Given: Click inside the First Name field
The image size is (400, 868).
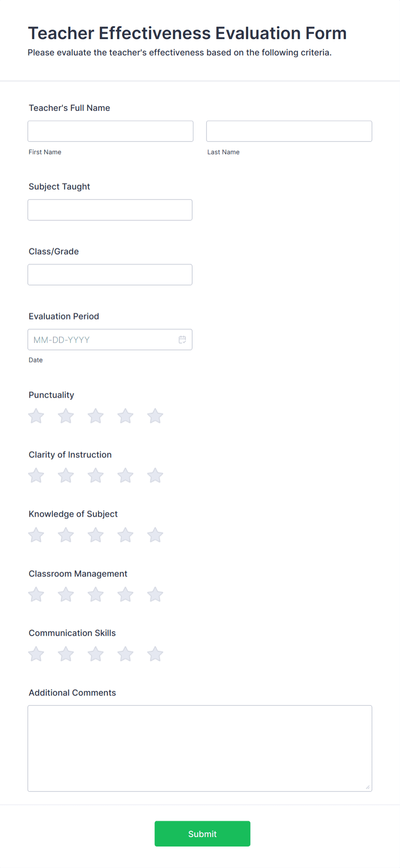Looking at the screenshot, I should [x=110, y=131].
